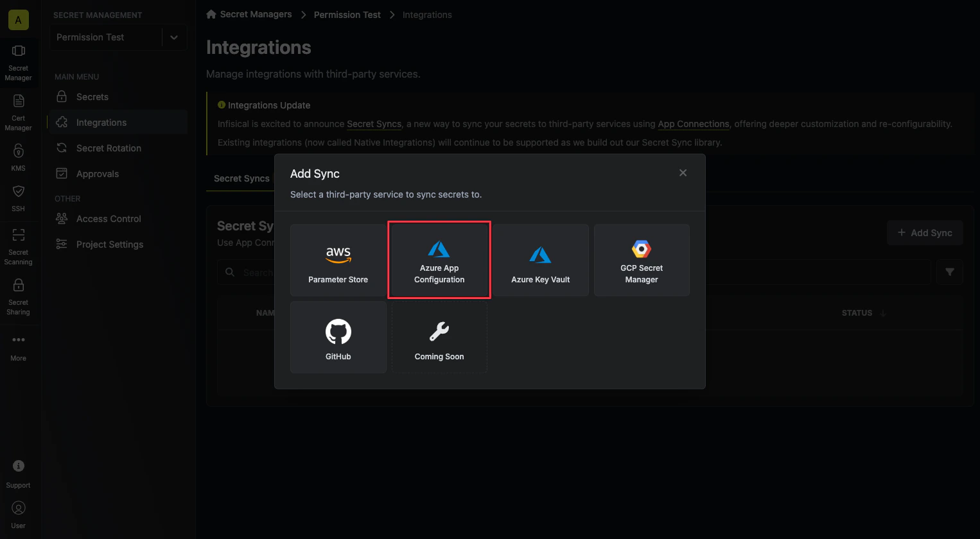Open User profile icon
980x539 pixels.
point(19,508)
